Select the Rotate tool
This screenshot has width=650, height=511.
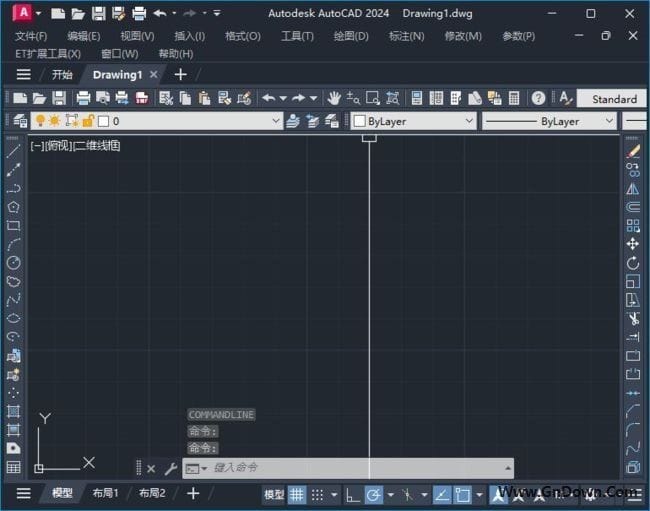[x=633, y=263]
